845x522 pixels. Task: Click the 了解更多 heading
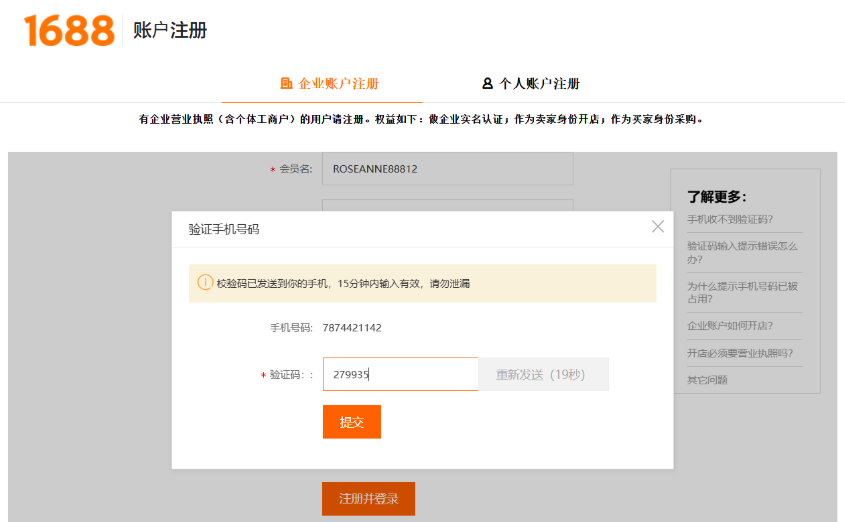click(717, 197)
